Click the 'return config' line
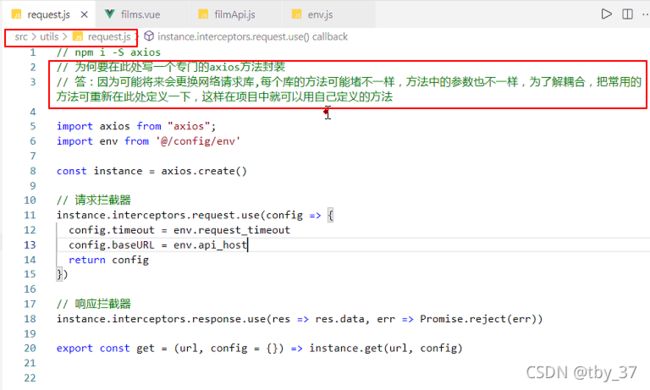The width and height of the screenshot is (650, 390). (109, 260)
